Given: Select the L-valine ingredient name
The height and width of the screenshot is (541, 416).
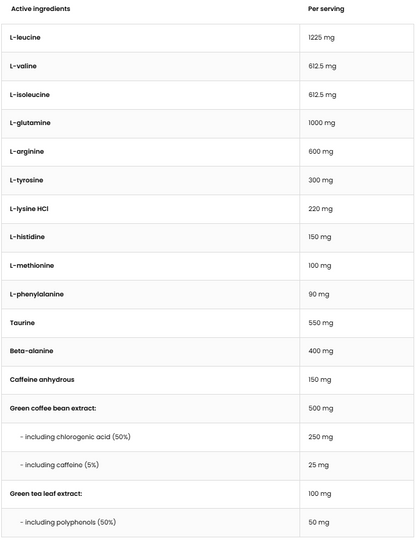Looking at the screenshot, I should pos(23,66).
